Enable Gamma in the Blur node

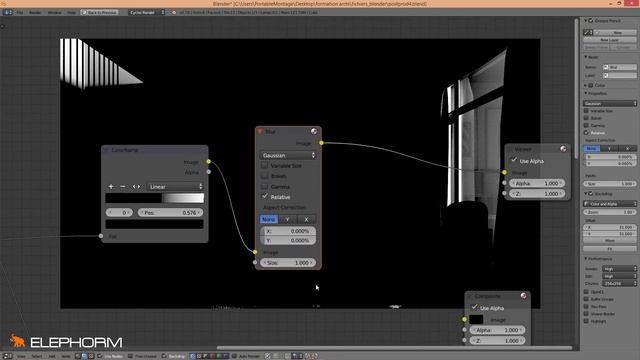(x=264, y=186)
